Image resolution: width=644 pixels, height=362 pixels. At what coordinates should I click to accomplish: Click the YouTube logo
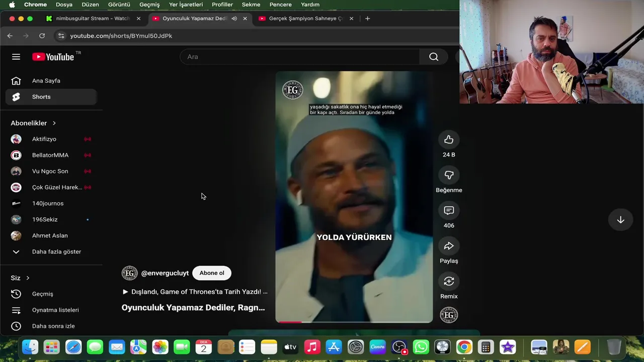53,57
